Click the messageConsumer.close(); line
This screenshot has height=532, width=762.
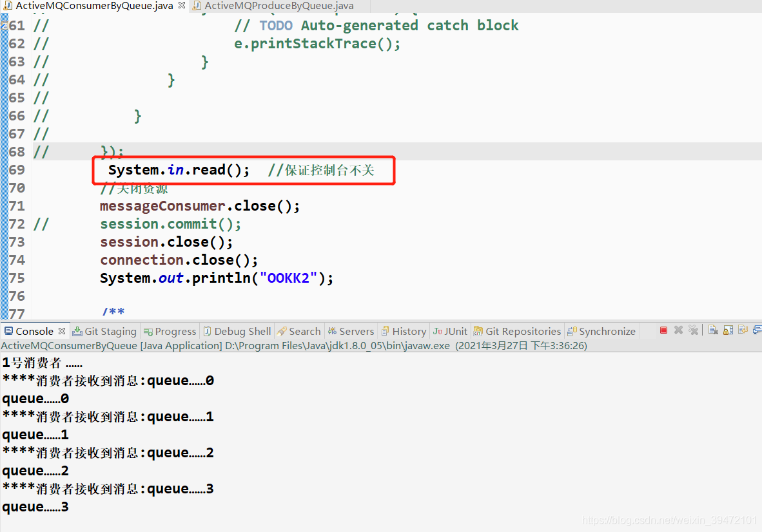click(200, 206)
